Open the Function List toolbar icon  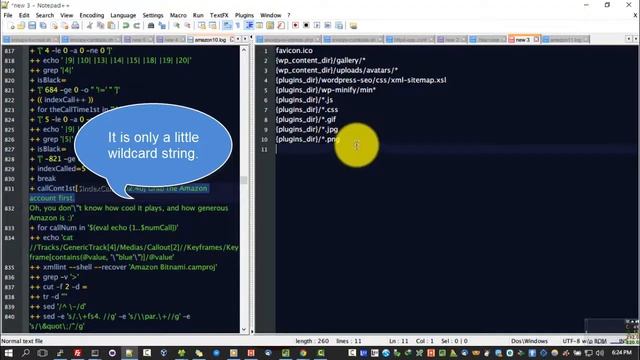click(x=281, y=26)
